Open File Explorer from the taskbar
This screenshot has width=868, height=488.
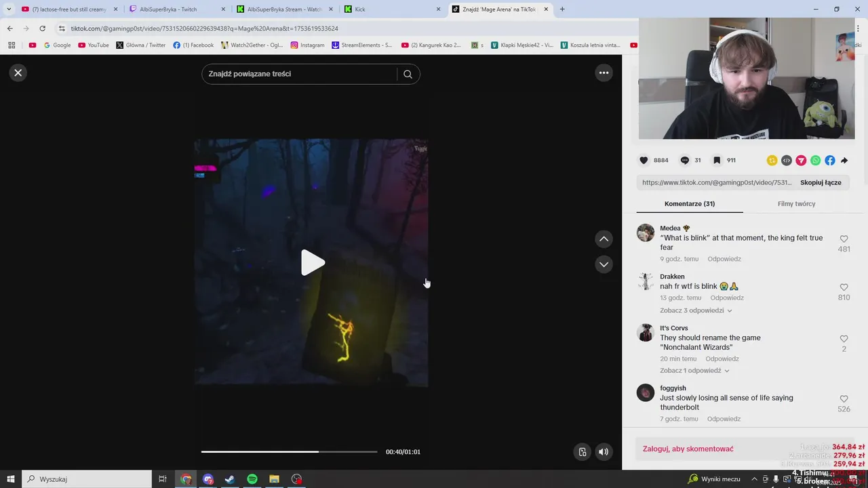tap(275, 479)
